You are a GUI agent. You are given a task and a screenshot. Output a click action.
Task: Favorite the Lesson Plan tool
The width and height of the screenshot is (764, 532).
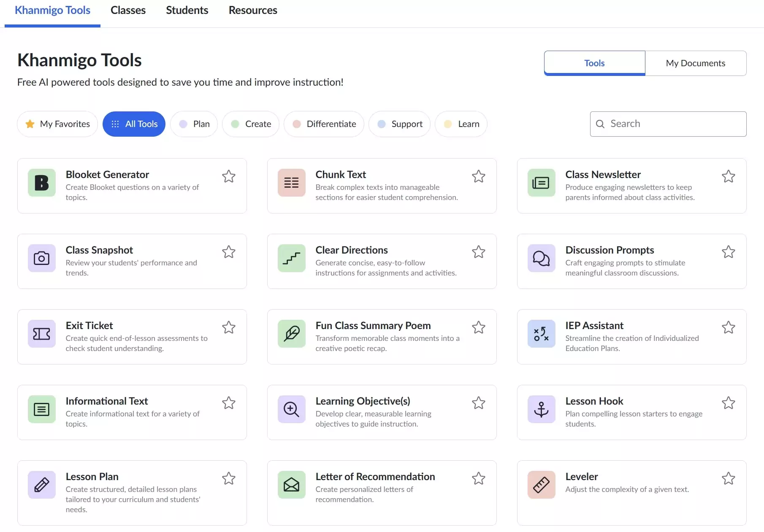(229, 478)
